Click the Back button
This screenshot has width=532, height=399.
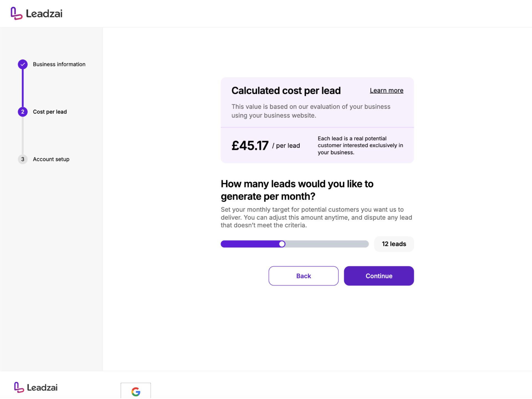(303, 276)
